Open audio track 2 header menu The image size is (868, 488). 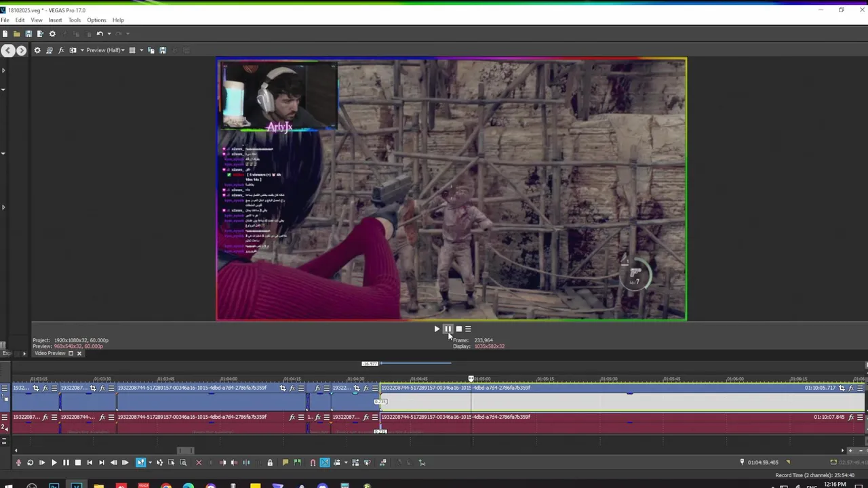tap(4, 417)
